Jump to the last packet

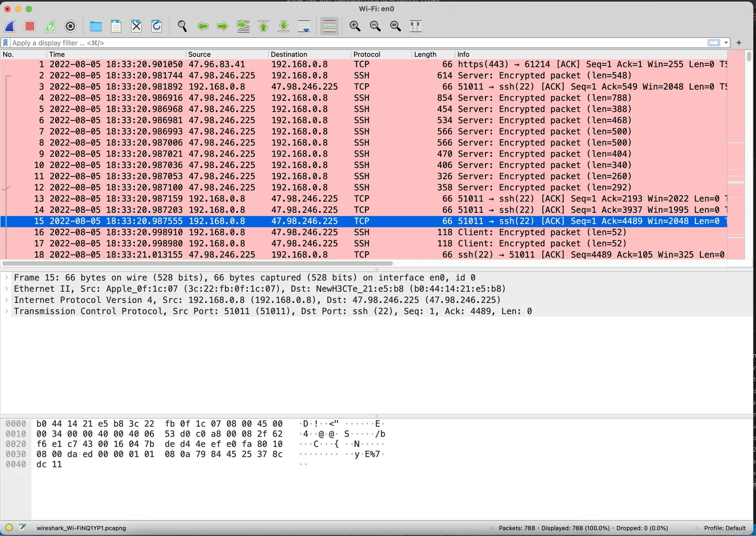coord(283,26)
